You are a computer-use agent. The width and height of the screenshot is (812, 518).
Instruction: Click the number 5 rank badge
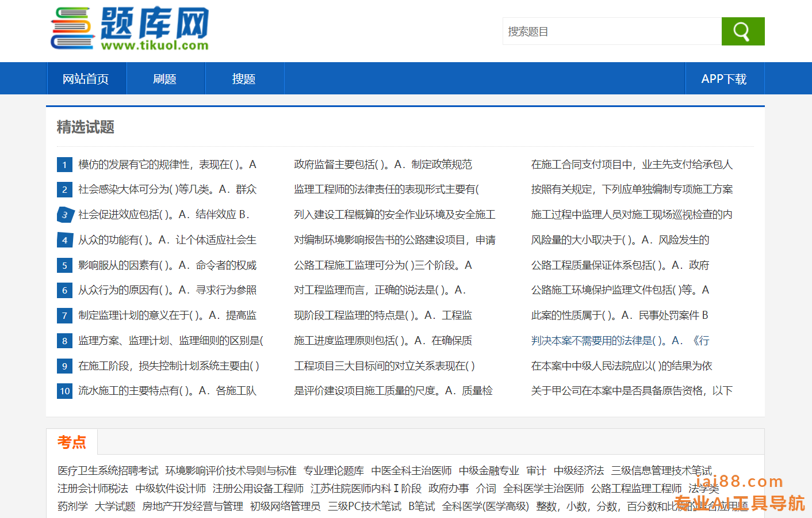click(64, 265)
